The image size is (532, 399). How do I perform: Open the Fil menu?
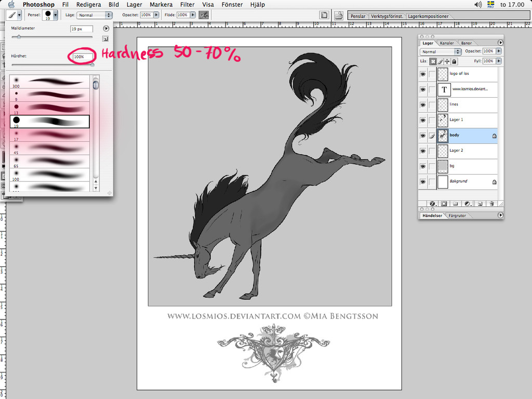[x=65, y=4]
